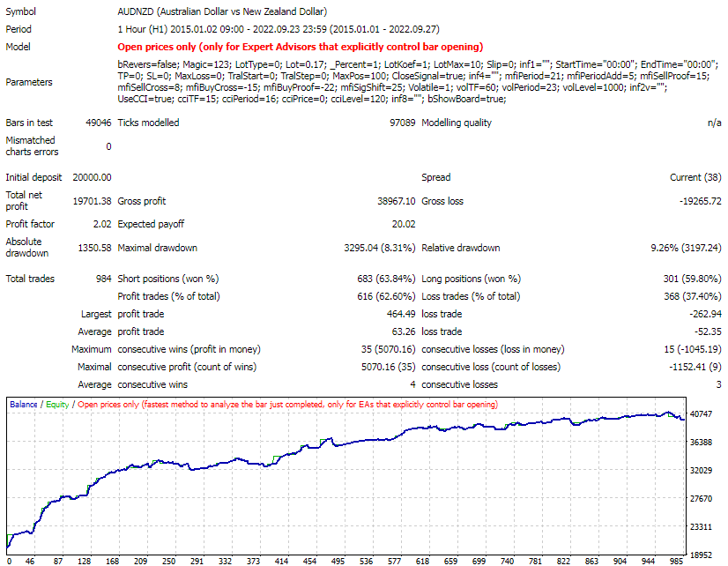This screenshot has height=566, width=728.
Task: Click the Period value starting with 1 Hour (H1)
Action: coord(279,29)
